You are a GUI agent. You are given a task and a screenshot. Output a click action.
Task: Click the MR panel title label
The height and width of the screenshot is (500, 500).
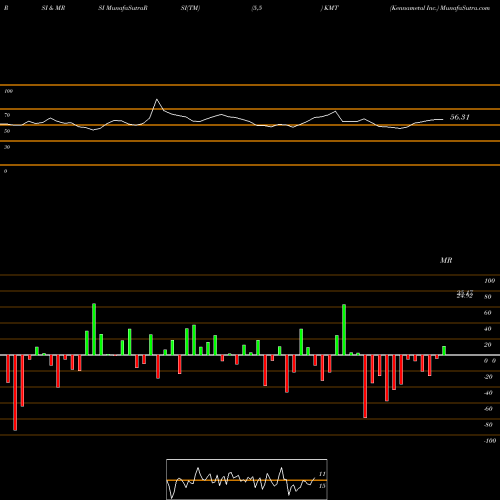446,260
